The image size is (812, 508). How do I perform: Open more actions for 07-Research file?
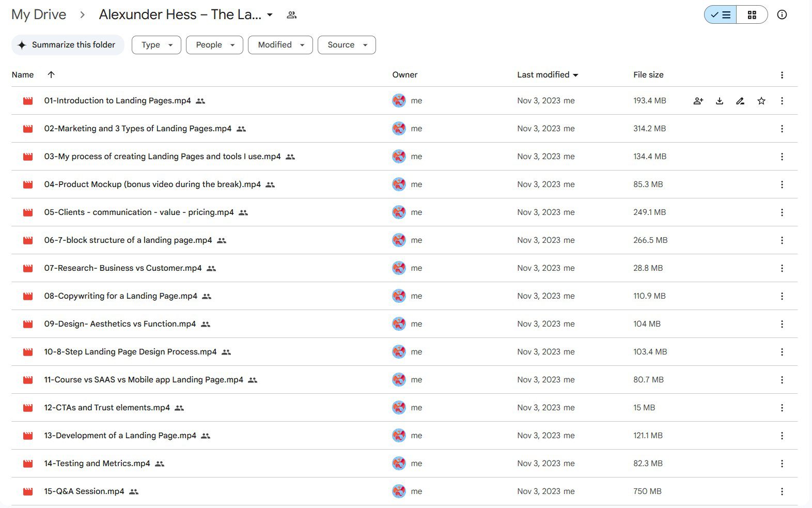pyautogui.click(x=782, y=268)
